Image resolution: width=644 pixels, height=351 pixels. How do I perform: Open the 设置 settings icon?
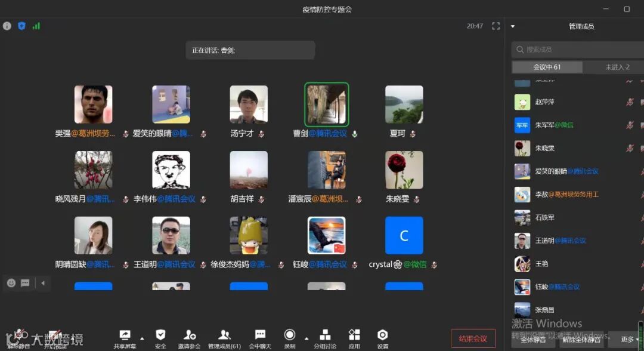coord(383,339)
